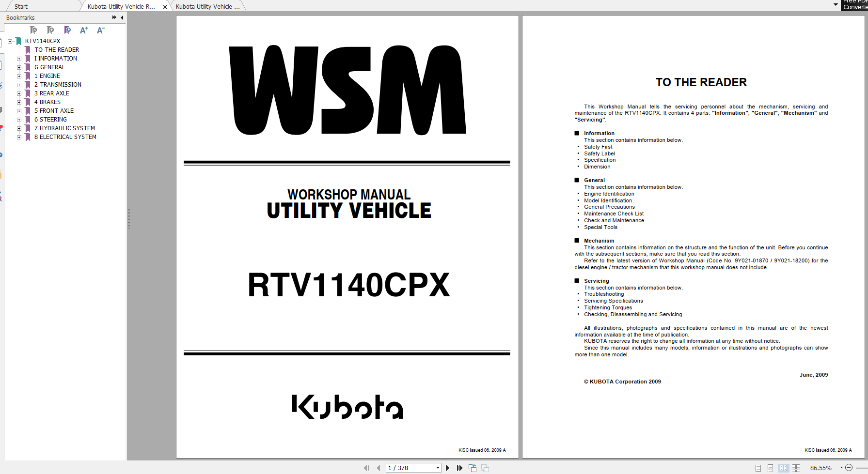Image resolution: width=868 pixels, height=474 pixels.
Task: Increase bookmark font size with A+
Action: click(84, 30)
